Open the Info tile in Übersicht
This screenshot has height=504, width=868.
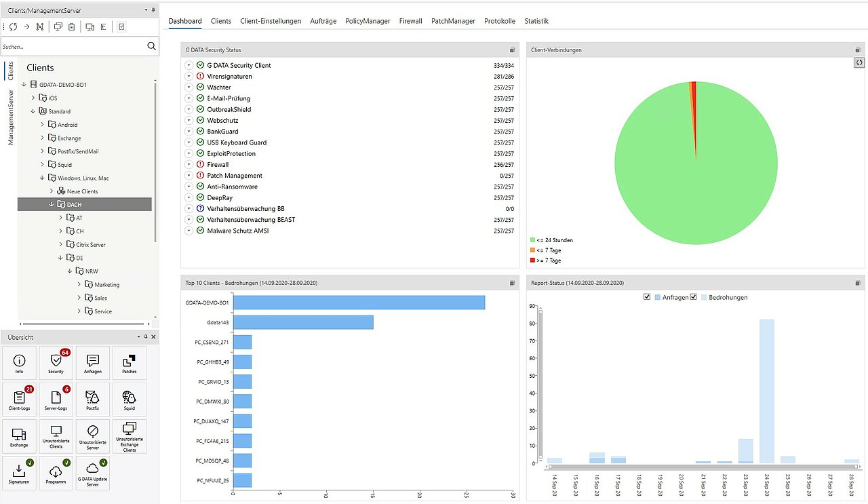click(x=19, y=363)
